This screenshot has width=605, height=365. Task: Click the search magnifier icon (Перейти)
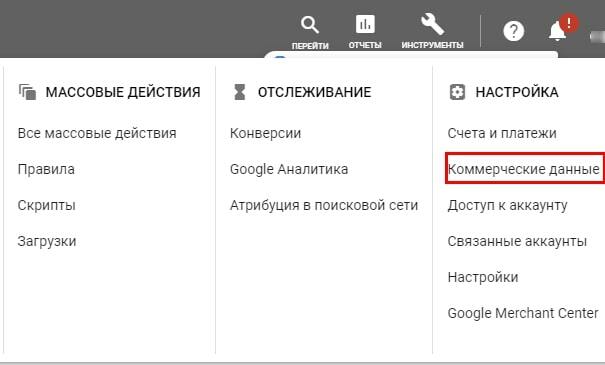[310, 25]
